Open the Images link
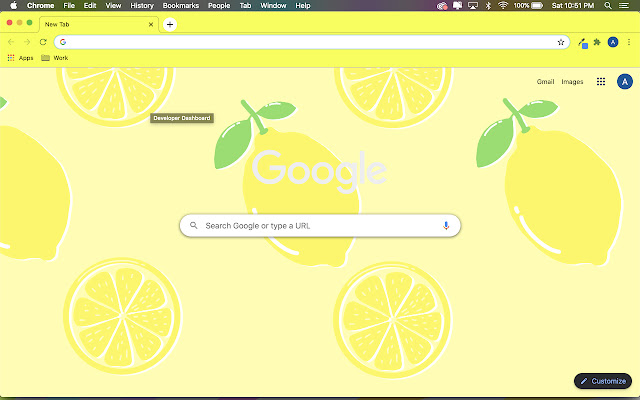Image resolution: width=640 pixels, height=400 pixels. (x=572, y=82)
